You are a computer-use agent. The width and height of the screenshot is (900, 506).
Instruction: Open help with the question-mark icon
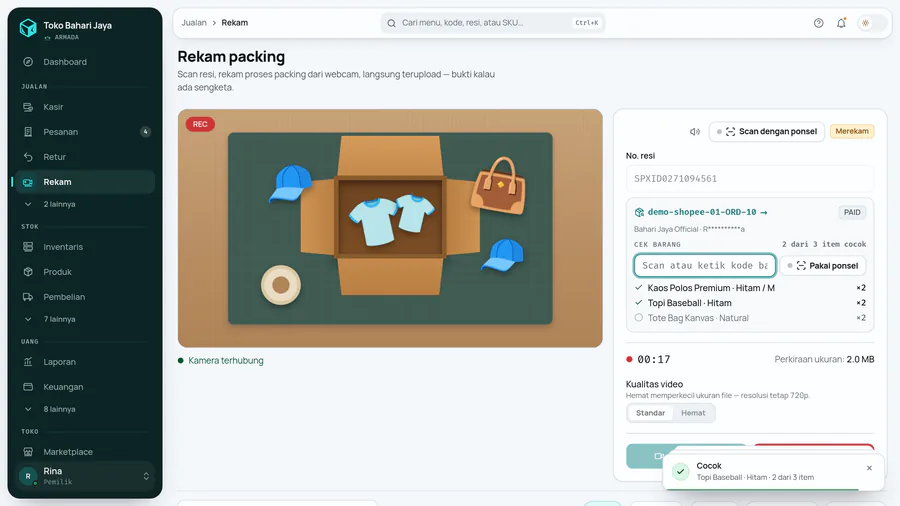pyautogui.click(x=818, y=23)
